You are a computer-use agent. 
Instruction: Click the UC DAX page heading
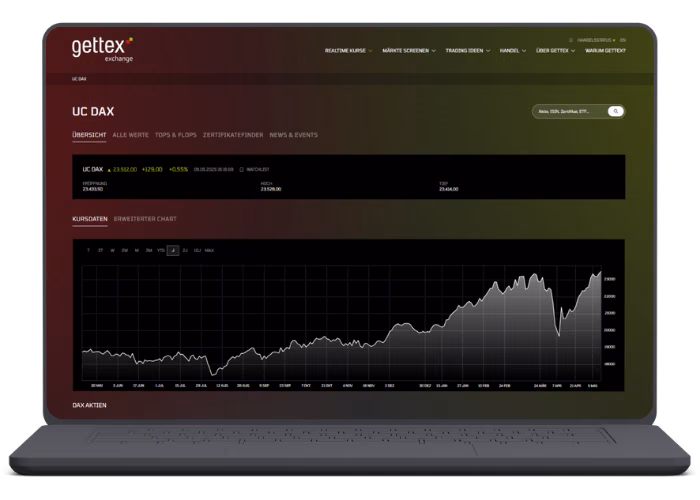click(93, 111)
